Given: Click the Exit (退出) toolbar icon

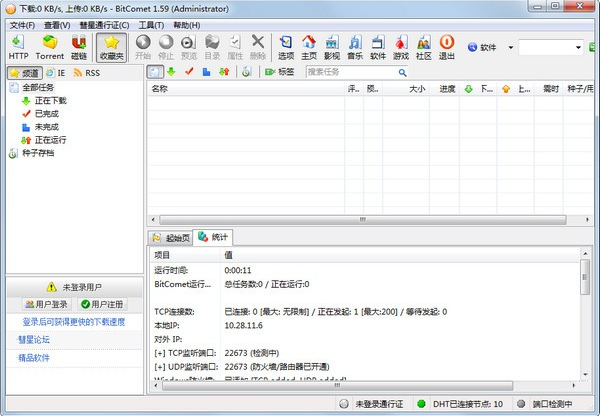Looking at the screenshot, I should click(447, 47).
